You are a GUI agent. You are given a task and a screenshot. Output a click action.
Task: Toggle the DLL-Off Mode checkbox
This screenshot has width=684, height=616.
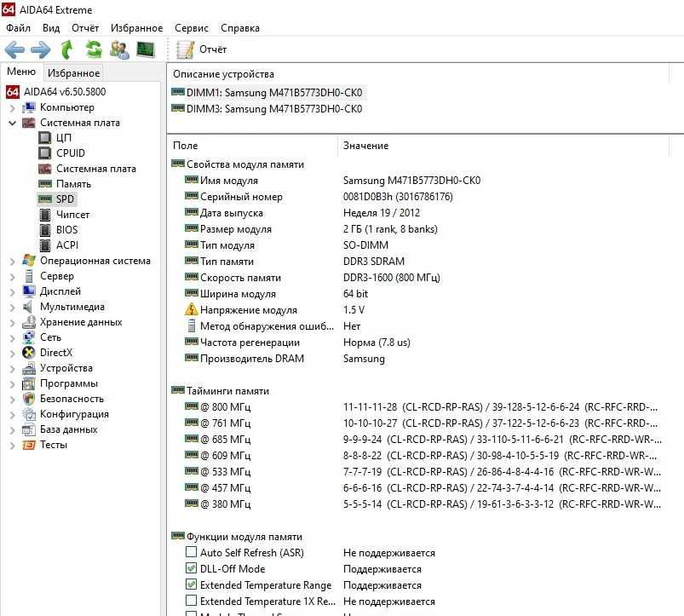[x=191, y=568]
